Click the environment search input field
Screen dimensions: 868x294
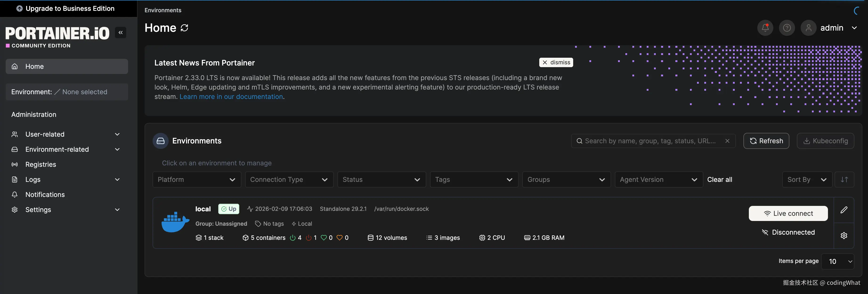[x=650, y=141]
